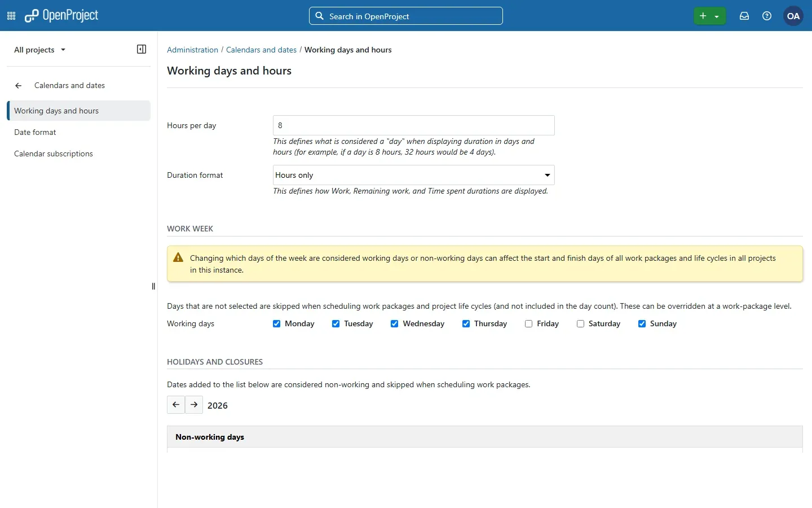Uncheck the Monday working day
This screenshot has width=812, height=508.
coord(277,324)
